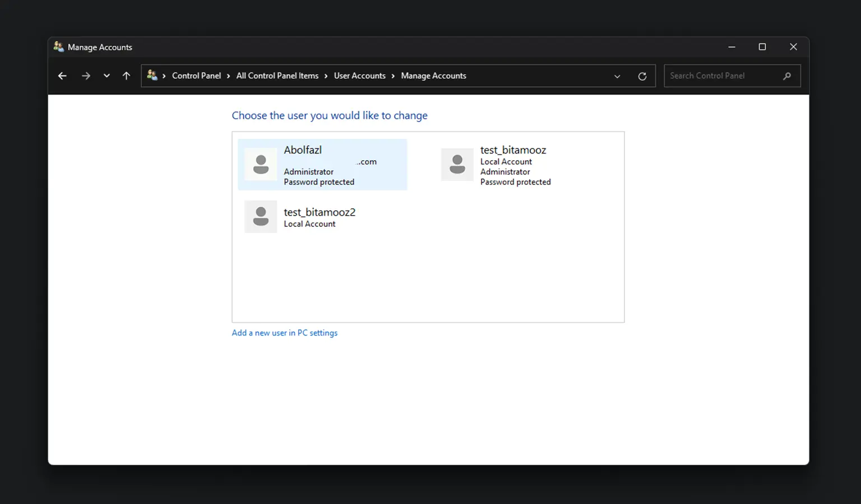This screenshot has width=861, height=504.
Task: Navigate to All Control Panel Items breadcrumb
Action: 277,76
